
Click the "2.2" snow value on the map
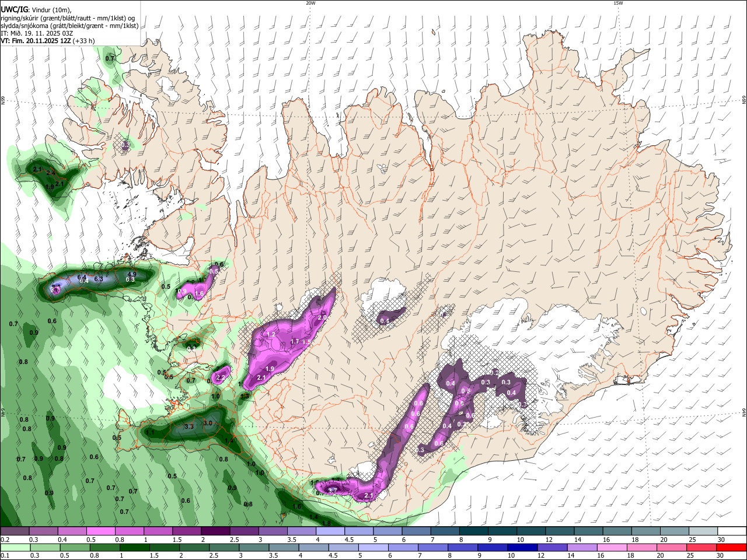(221, 378)
